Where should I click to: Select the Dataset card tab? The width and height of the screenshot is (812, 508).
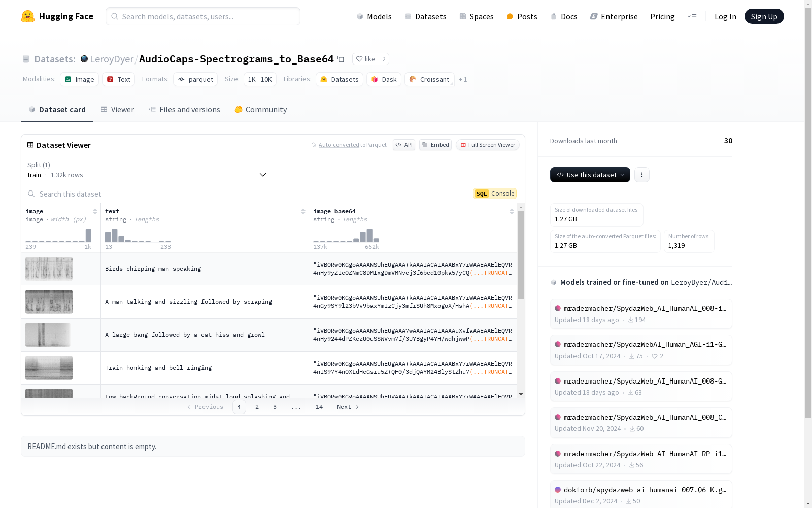[57, 110]
